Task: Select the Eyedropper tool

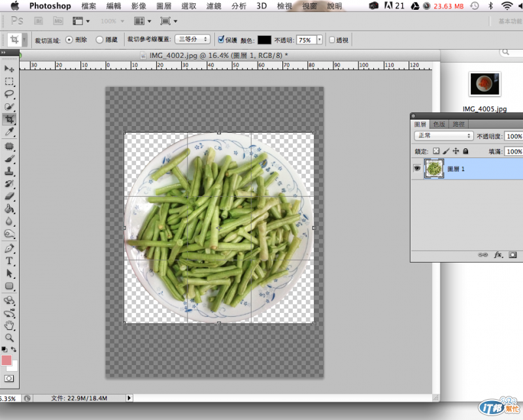Action: (x=9, y=132)
